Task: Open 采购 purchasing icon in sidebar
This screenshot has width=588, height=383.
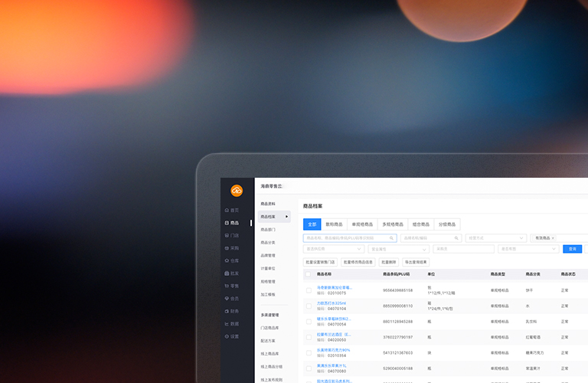Action: pos(227,248)
